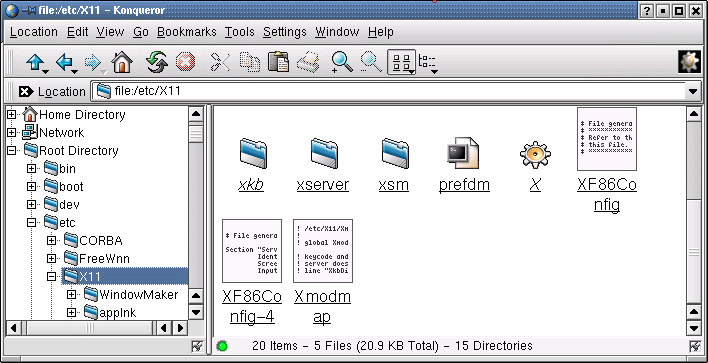Open the Help menu

click(381, 32)
